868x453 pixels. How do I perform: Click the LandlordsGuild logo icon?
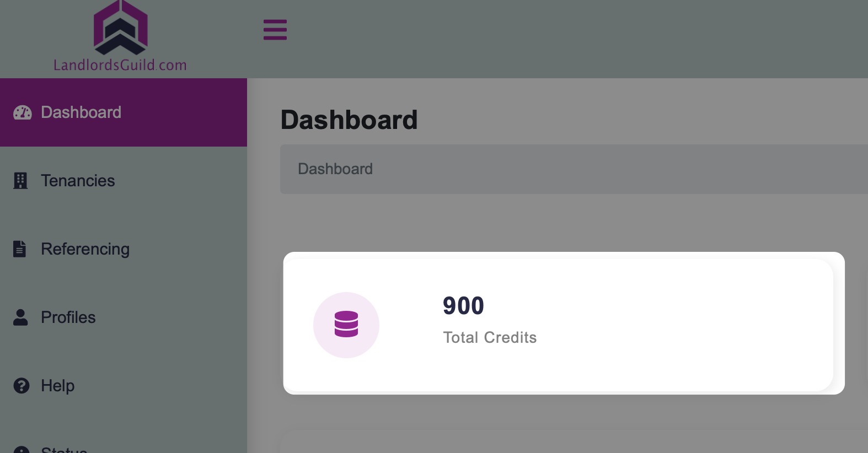coord(120,27)
